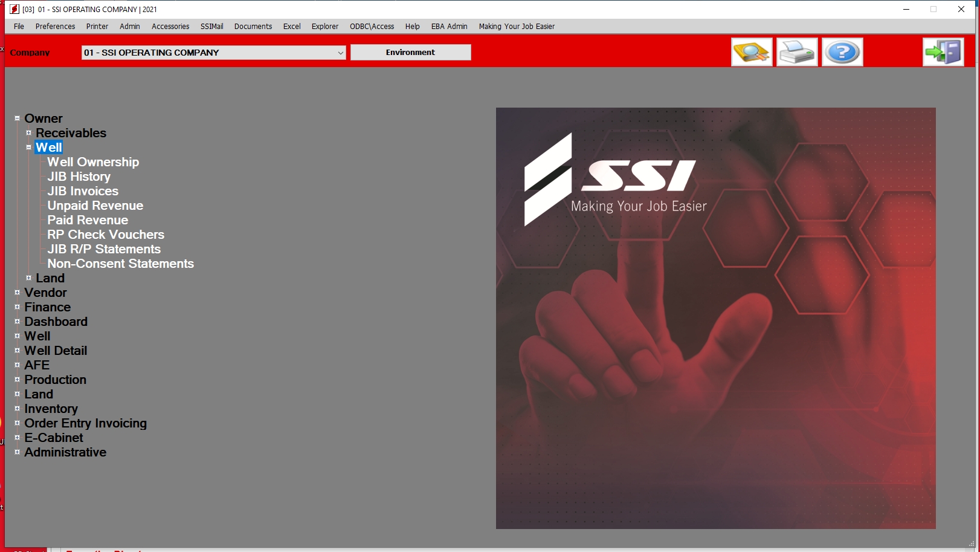Open the Admin menu
980x552 pixels.
point(130,27)
